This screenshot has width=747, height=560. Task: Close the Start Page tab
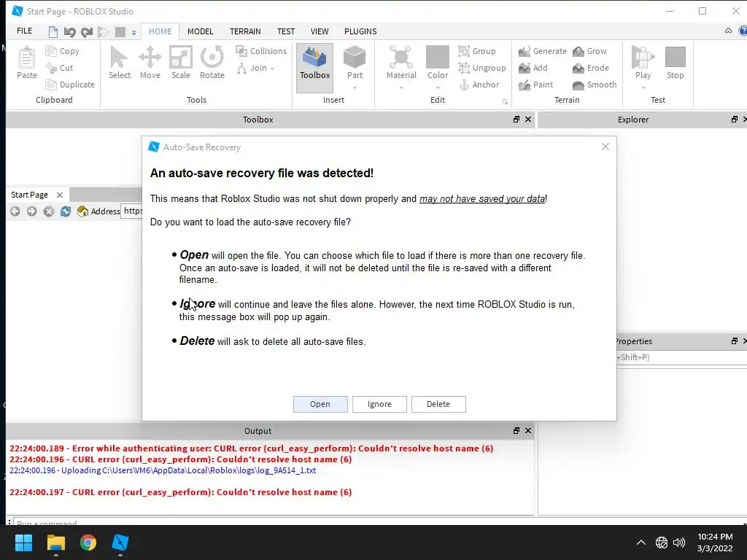60,195
